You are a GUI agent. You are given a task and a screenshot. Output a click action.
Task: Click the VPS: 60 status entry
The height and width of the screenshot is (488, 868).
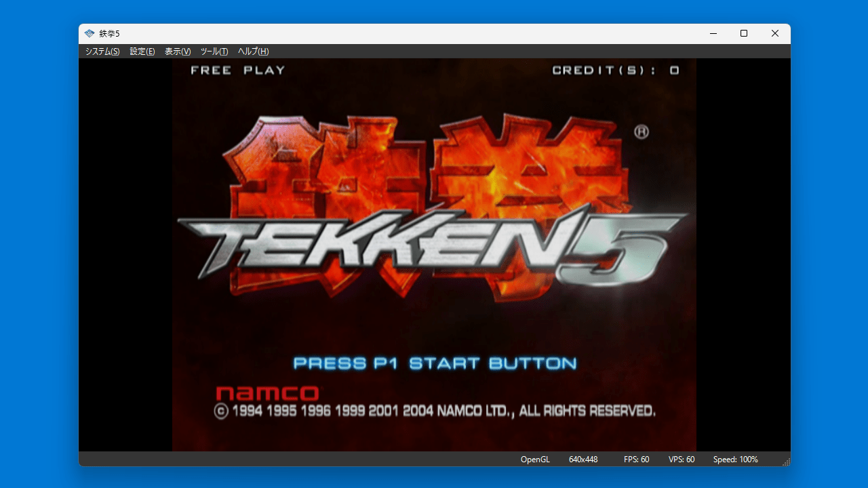pyautogui.click(x=682, y=460)
